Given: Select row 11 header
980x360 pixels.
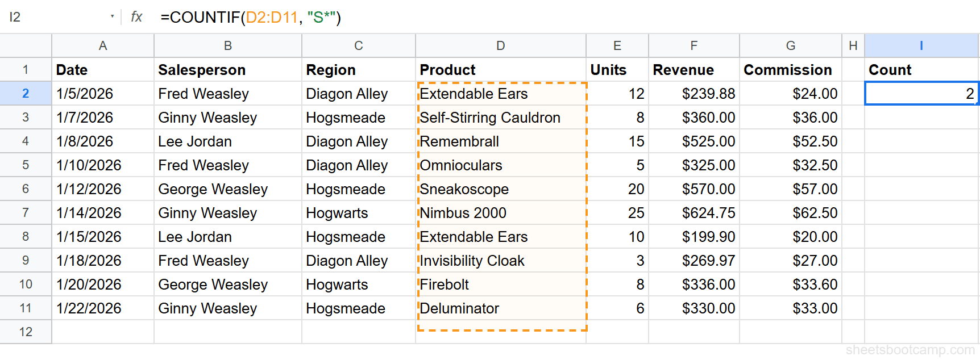Looking at the screenshot, I should [x=25, y=308].
